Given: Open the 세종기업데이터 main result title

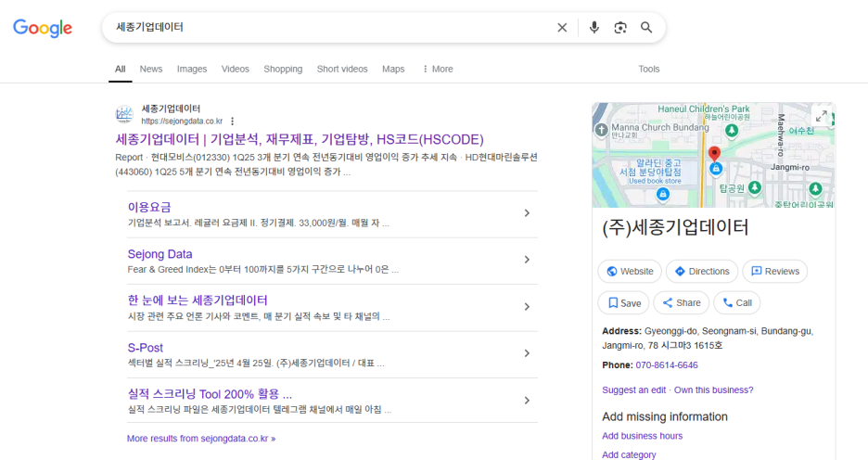Looking at the screenshot, I should (x=300, y=139).
